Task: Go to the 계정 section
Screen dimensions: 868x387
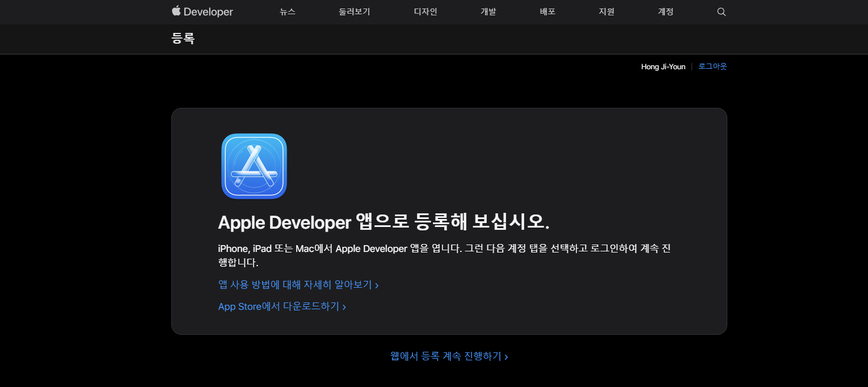Action: [665, 11]
